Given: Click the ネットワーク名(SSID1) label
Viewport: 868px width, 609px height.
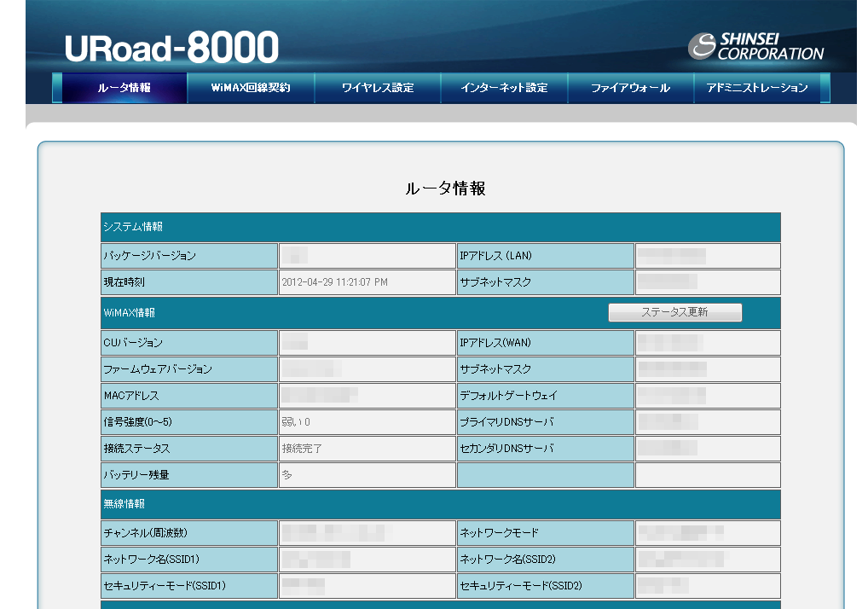Looking at the screenshot, I should click(151, 560).
